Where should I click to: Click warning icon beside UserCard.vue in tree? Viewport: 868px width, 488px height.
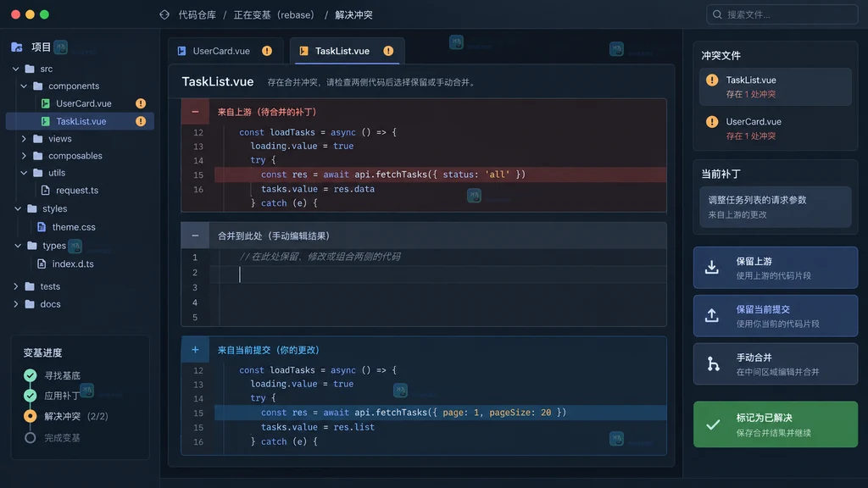click(141, 103)
